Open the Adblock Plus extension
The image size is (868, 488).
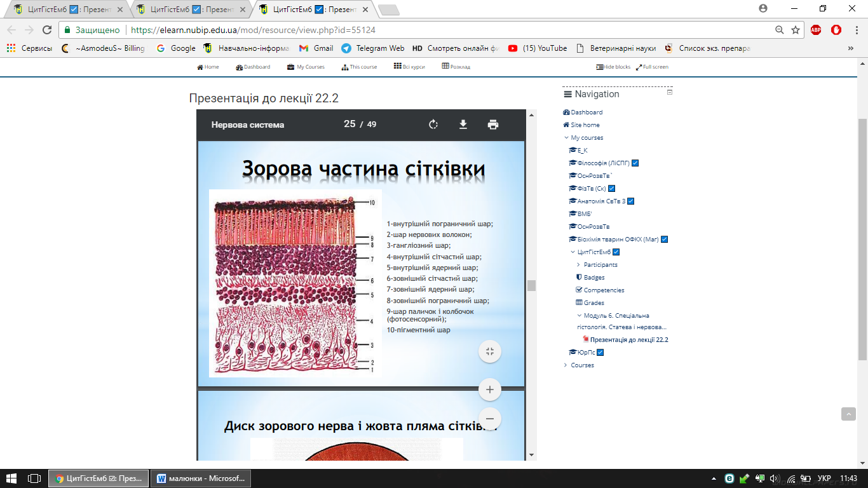point(816,30)
